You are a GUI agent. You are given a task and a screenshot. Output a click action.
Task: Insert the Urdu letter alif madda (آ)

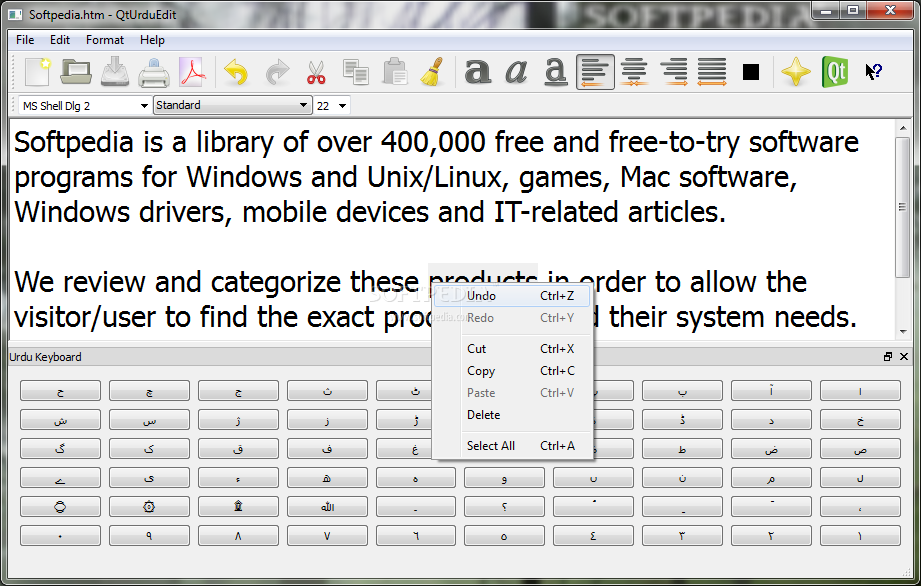click(771, 390)
